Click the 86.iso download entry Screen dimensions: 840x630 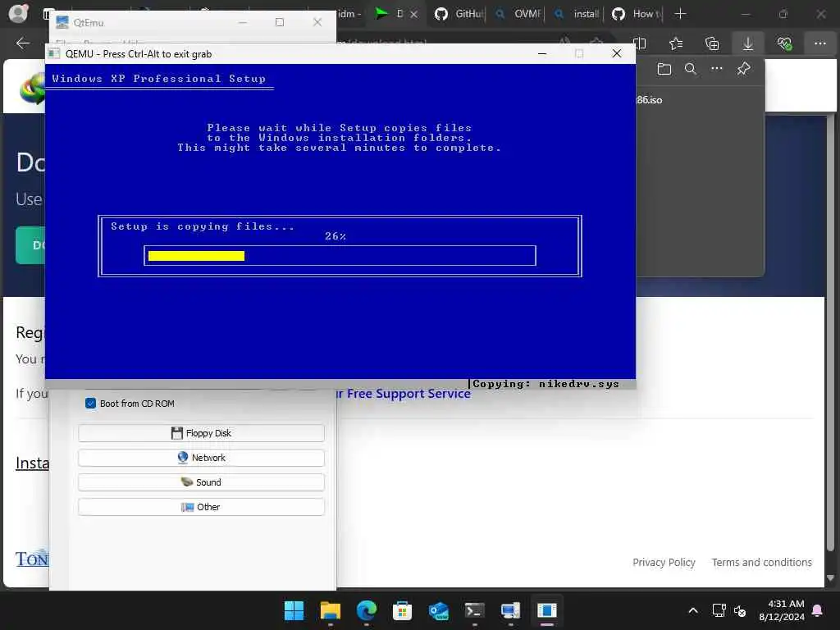pos(649,100)
